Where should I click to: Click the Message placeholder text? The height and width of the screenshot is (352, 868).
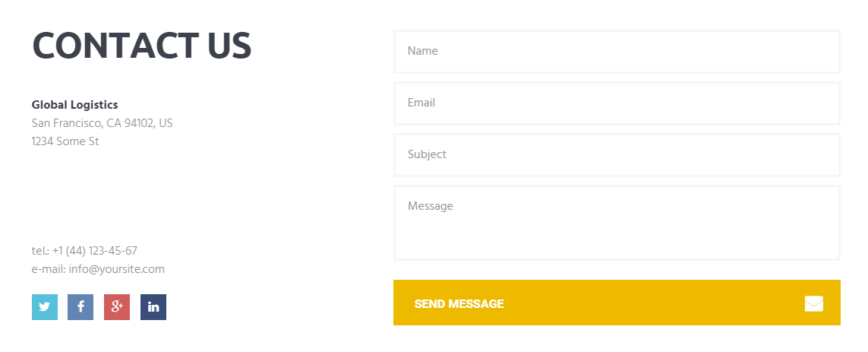click(x=430, y=206)
